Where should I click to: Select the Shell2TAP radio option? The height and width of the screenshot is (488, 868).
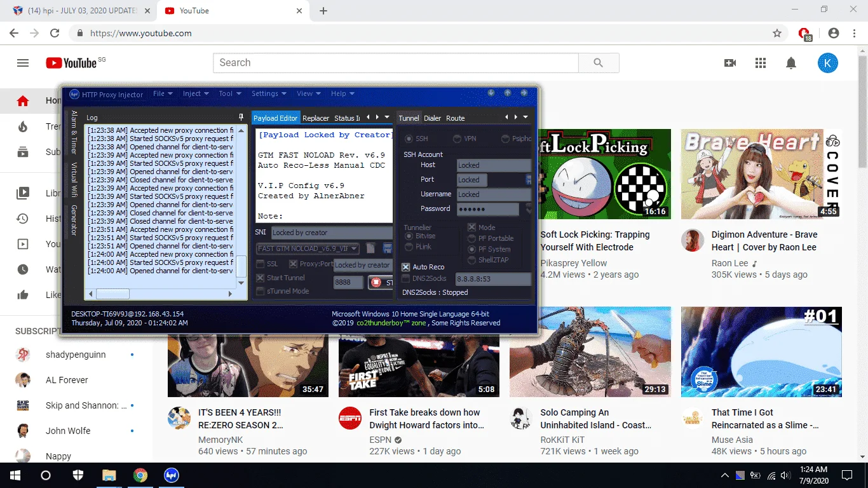pyautogui.click(x=472, y=260)
